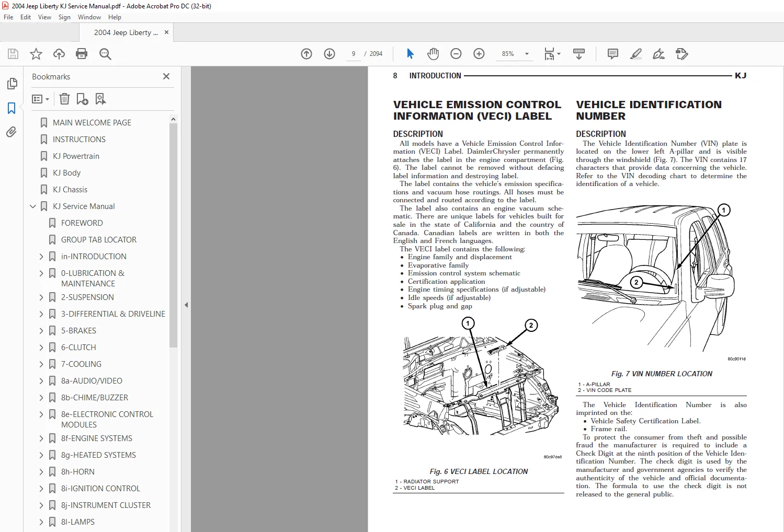Delete the selected bookmark trash icon
784x532 pixels.
pos(64,99)
